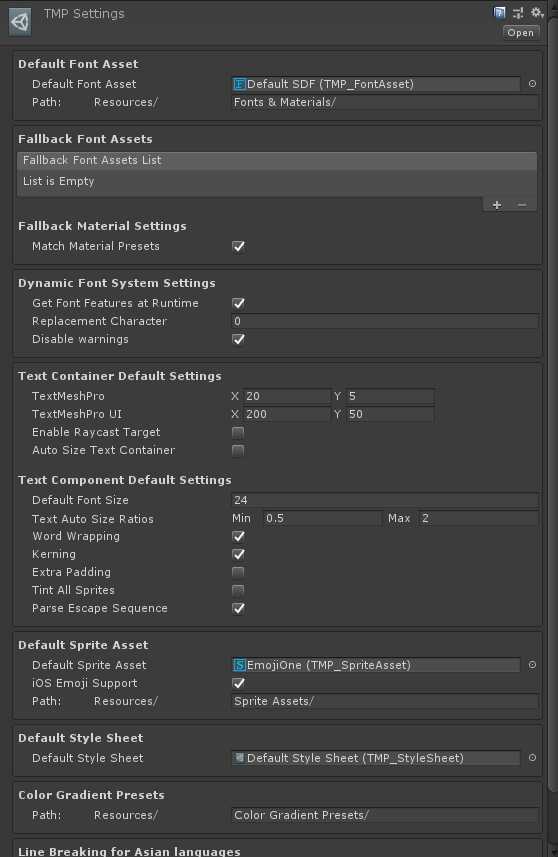Edit Text Auto Size Min ratio
The height and width of the screenshot is (857, 558).
[322, 518]
